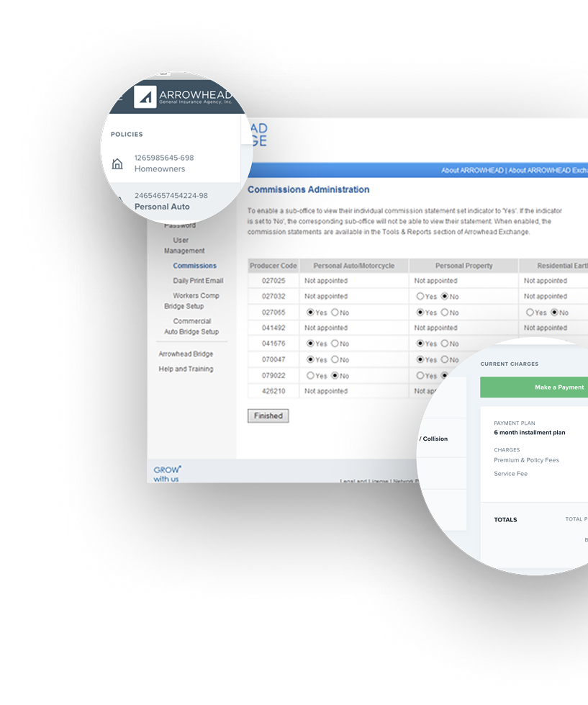Click producer code 041492

pyautogui.click(x=273, y=328)
